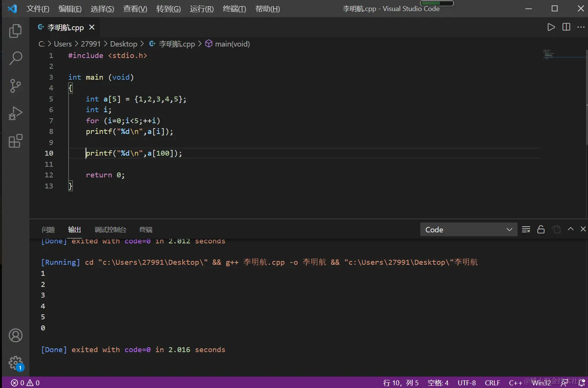Clear the output panel
Viewport: 588px width, 388px height.
click(x=526, y=229)
